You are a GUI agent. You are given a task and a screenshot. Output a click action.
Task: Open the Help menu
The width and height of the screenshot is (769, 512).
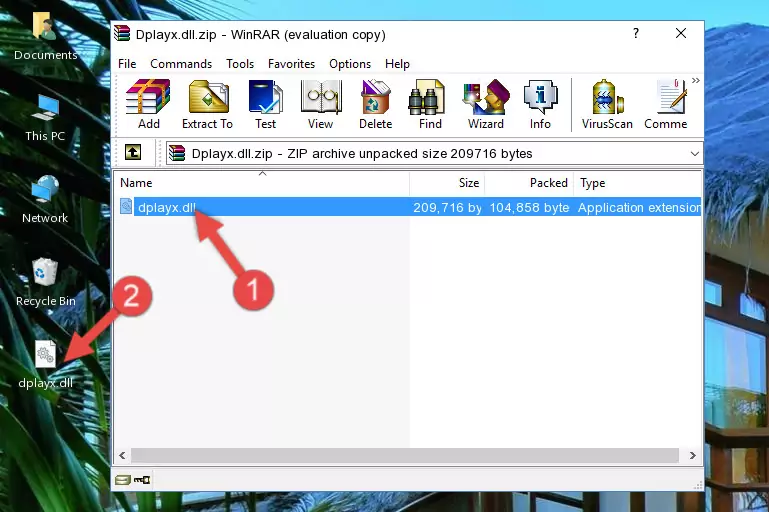pos(397,64)
